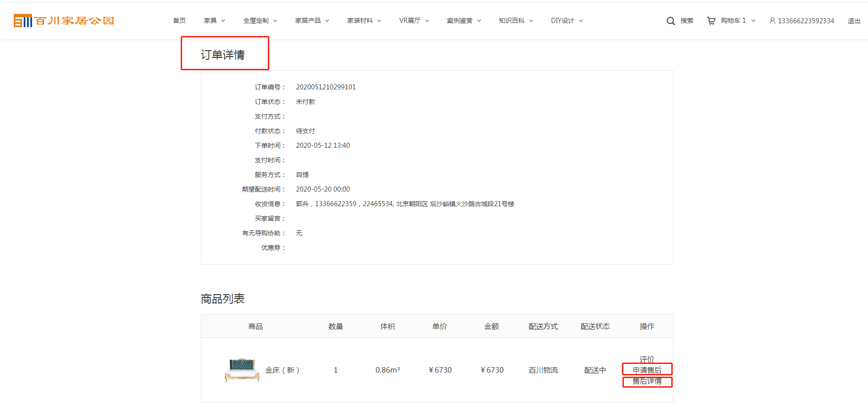Open the 家装材料 menu
The image size is (868, 410).
(x=364, y=21)
